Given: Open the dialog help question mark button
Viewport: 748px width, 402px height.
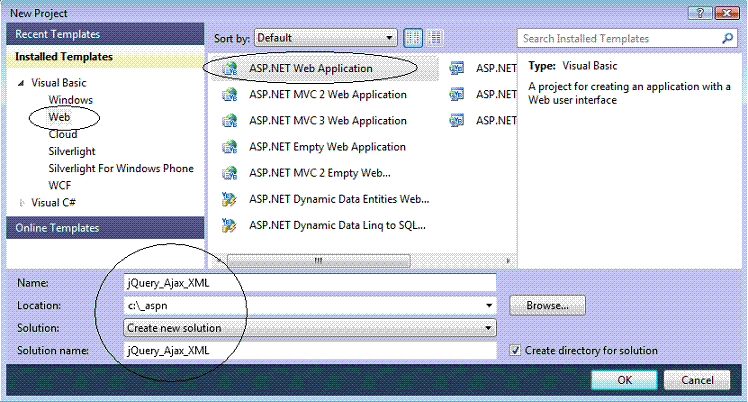Looking at the screenshot, I should coord(700,13).
